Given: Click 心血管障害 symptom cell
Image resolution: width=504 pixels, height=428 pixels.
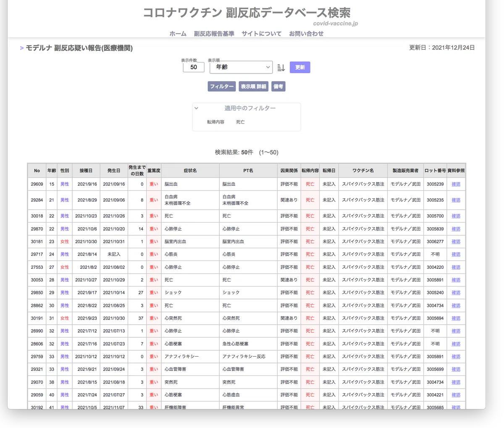Looking at the screenshot, I should pos(190,369).
